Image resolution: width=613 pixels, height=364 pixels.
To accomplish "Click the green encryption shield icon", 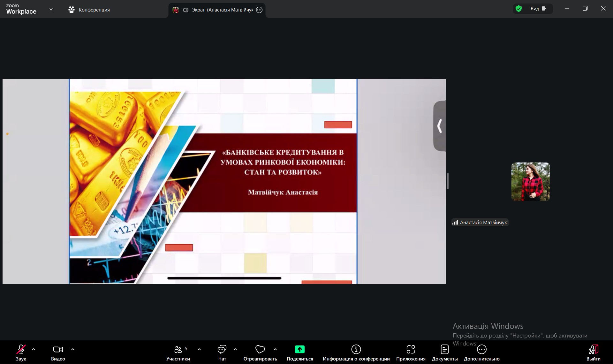I will coord(519,9).
